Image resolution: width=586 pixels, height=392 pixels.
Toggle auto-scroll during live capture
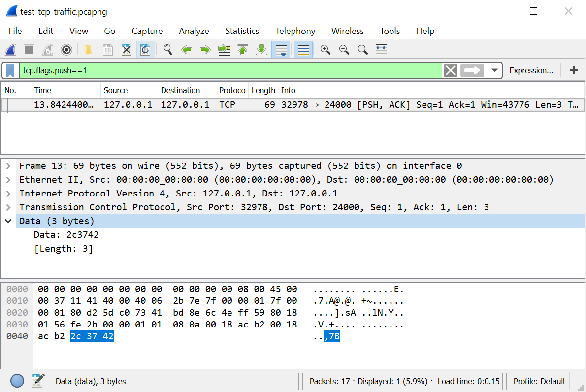pos(281,50)
